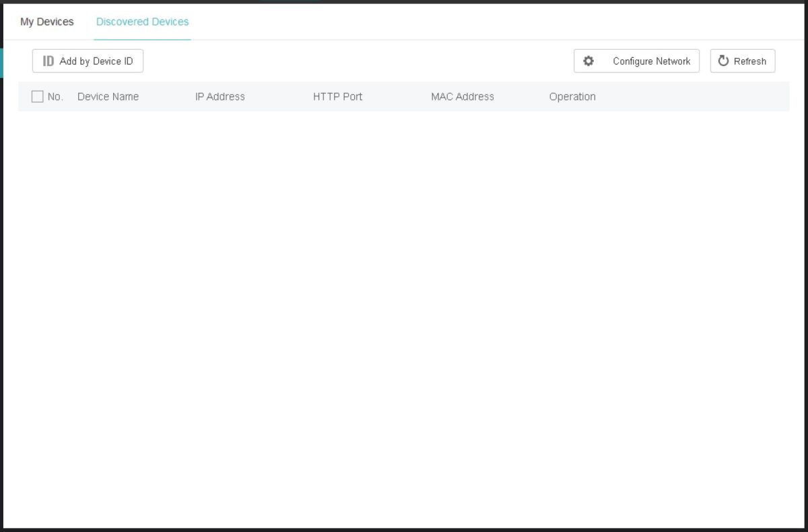Viewport: 808px width, 532px height.
Task: Select the settings cog in Configure Network button
Action: 588,61
